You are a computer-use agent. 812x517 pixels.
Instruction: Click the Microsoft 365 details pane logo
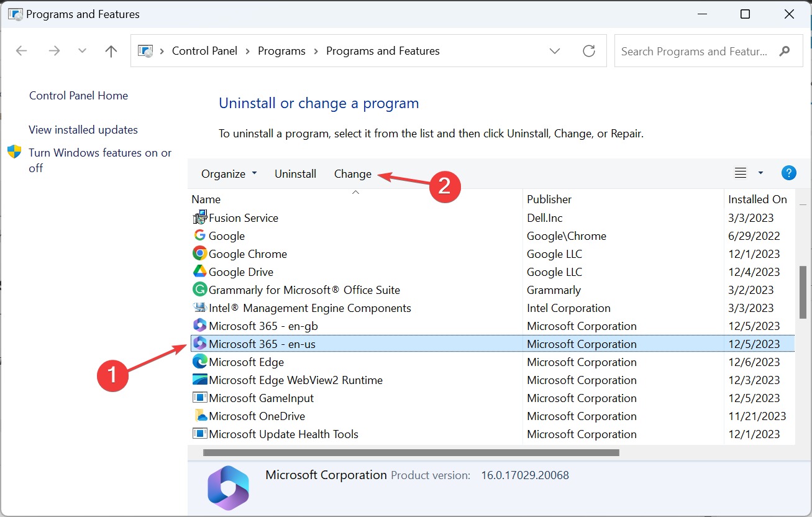coord(228,488)
